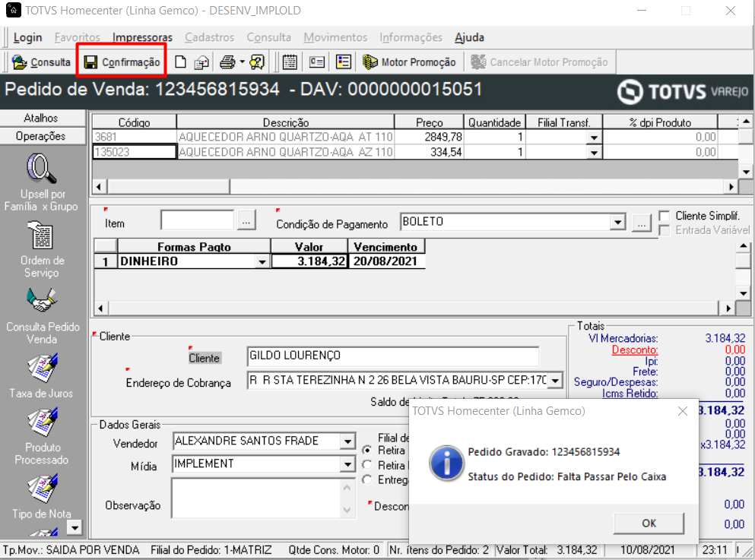The image size is (755, 560).
Task: Click the Operações panel button
Action: coord(41,136)
